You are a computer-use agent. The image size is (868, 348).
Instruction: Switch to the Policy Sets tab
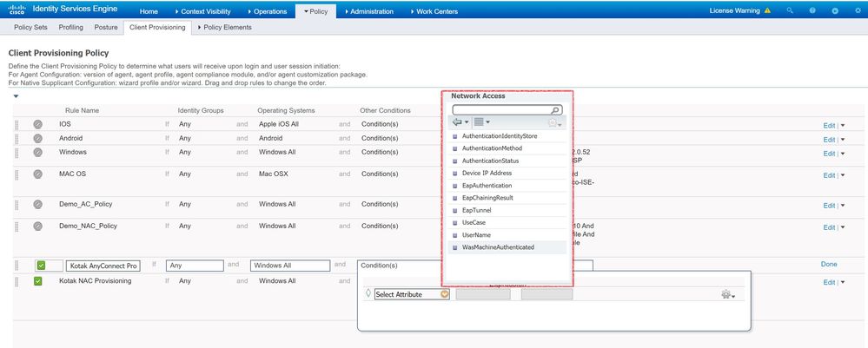coord(30,27)
